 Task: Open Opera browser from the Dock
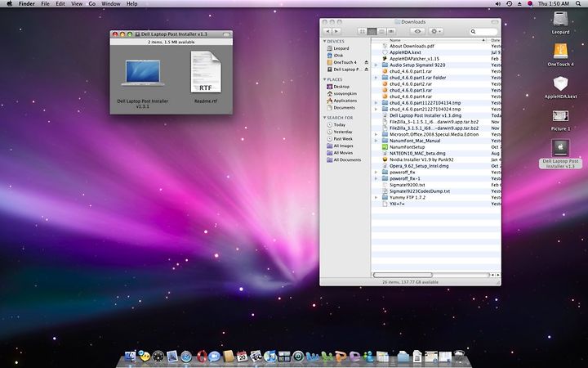click(x=202, y=356)
